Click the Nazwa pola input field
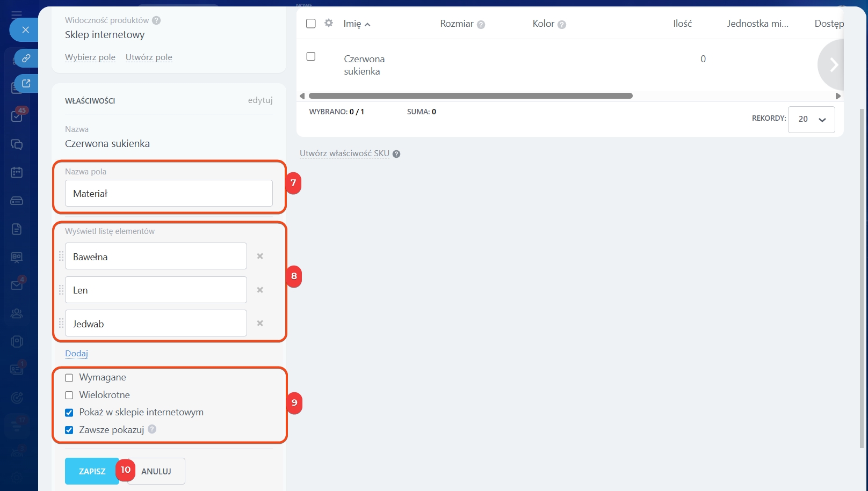This screenshot has height=491, width=868. click(169, 193)
